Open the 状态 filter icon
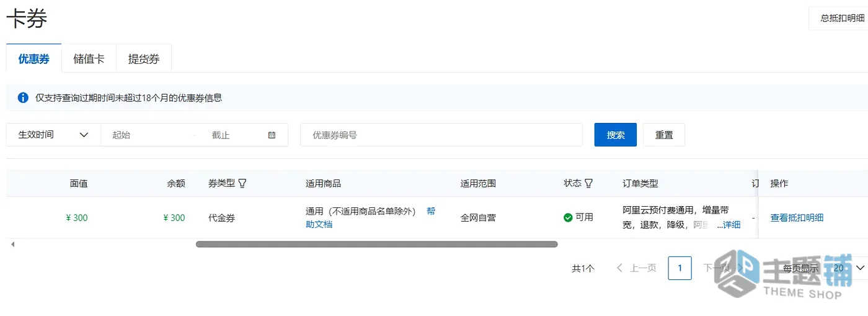 (x=588, y=183)
